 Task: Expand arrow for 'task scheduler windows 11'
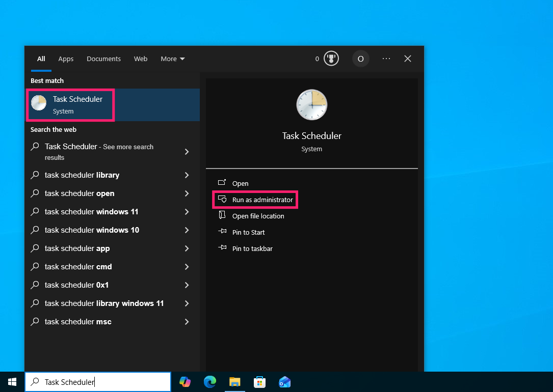coord(187,212)
